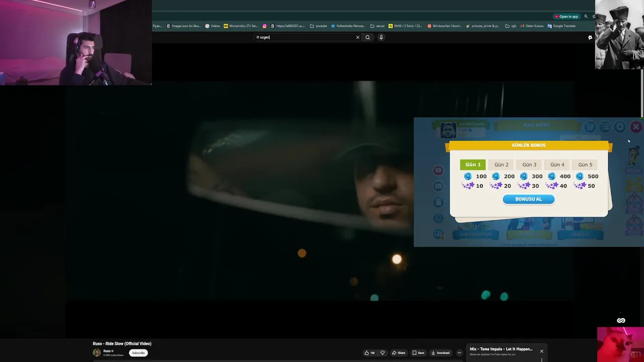Close the Tame Impala mix card
Viewport: 644px width, 362px height.
(x=541, y=351)
